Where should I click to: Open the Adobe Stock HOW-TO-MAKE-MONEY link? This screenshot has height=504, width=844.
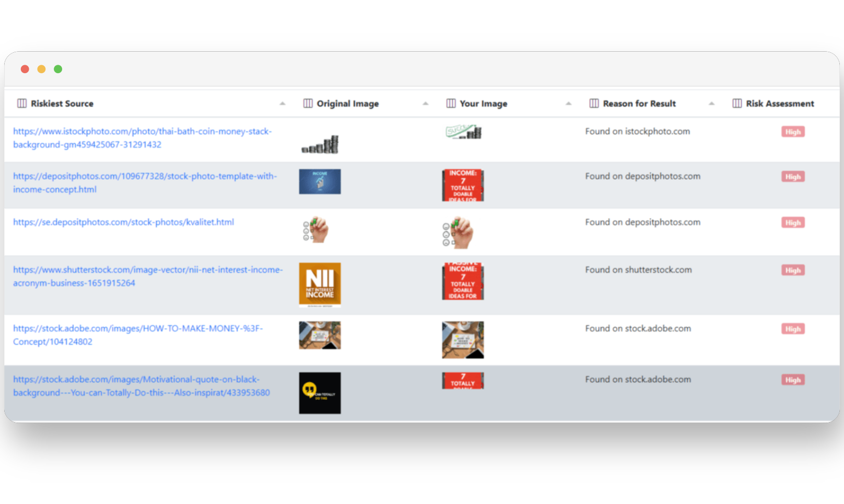click(x=138, y=335)
